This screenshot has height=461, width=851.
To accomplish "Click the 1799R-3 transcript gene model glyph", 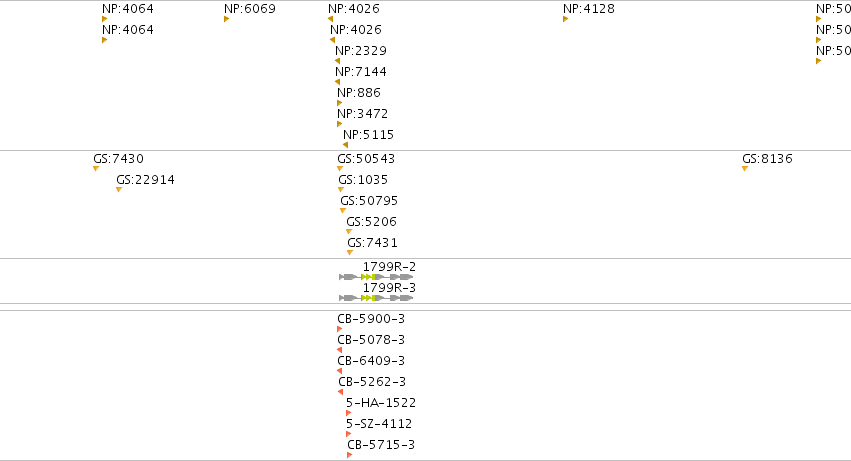I will (376, 298).
